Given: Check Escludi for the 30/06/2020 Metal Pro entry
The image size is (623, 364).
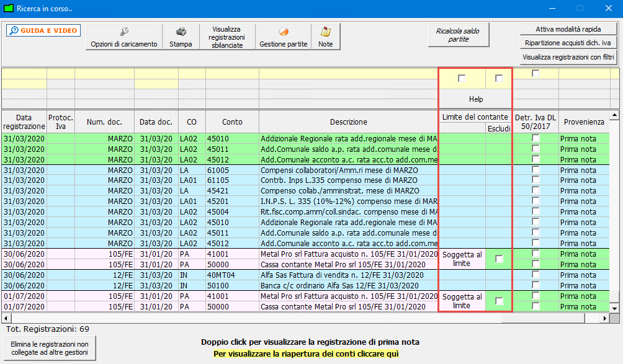Looking at the screenshot, I should (x=499, y=259).
